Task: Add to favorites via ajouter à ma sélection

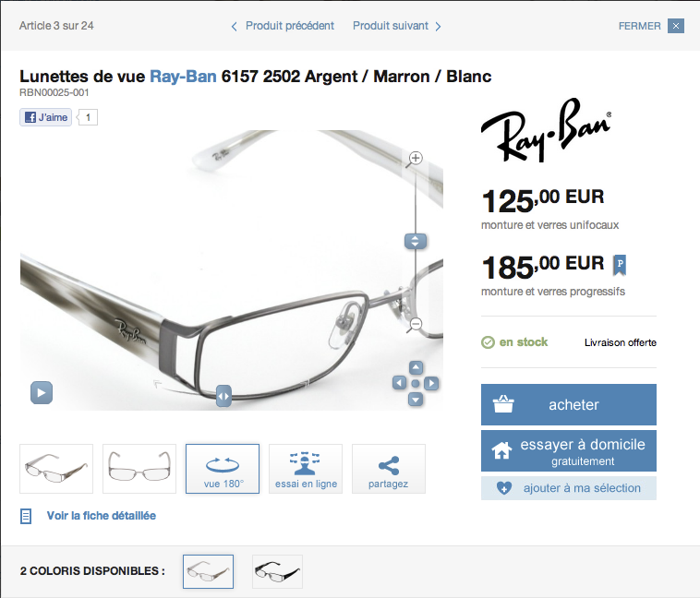Action: 568,488
